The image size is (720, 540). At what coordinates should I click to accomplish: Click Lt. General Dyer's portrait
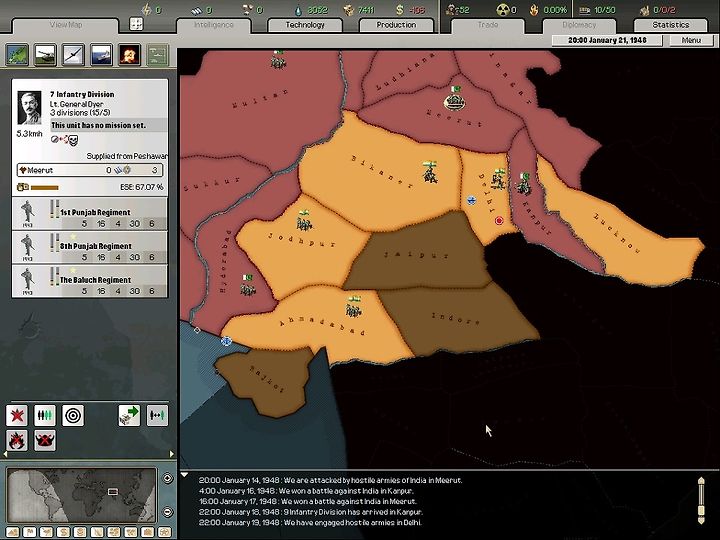click(x=29, y=108)
